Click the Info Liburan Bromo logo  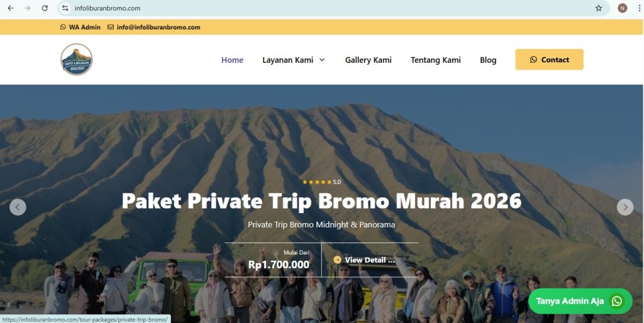(76, 60)
